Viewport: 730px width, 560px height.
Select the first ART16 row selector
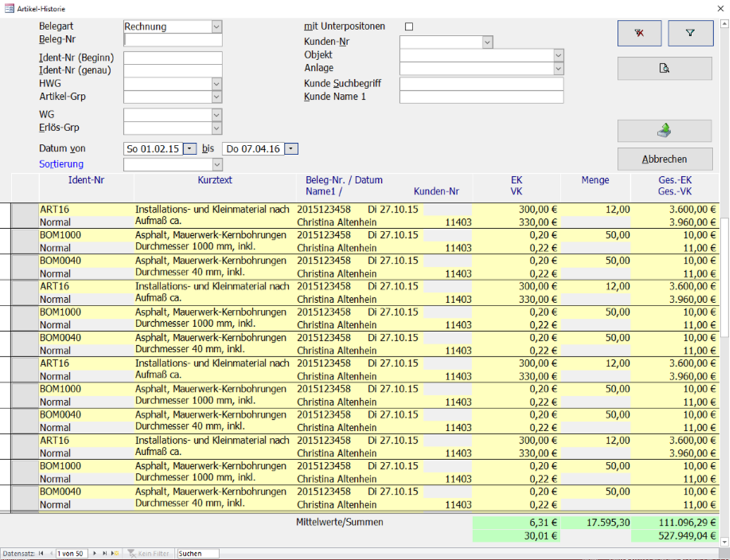click(x=25, y=216)
